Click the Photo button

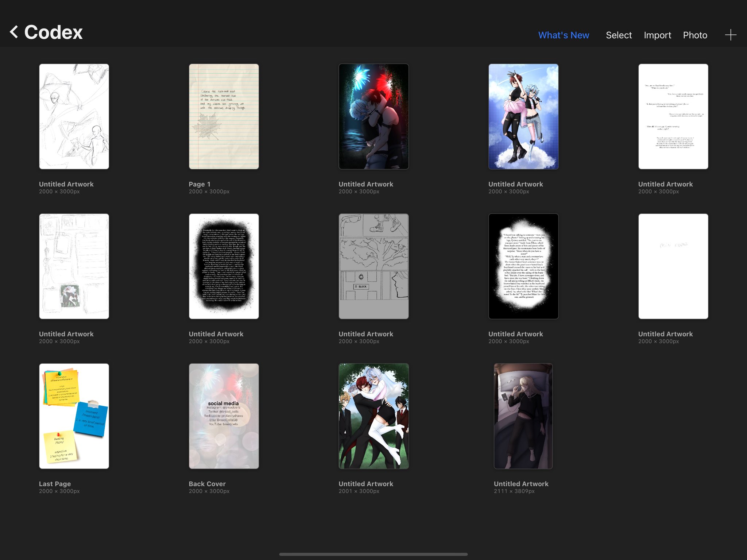coord(694,35)
